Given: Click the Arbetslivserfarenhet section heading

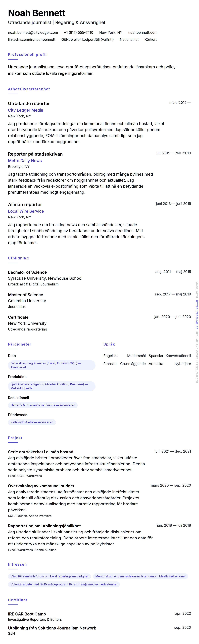Looking at the screenshot, I should pos(29,89).
